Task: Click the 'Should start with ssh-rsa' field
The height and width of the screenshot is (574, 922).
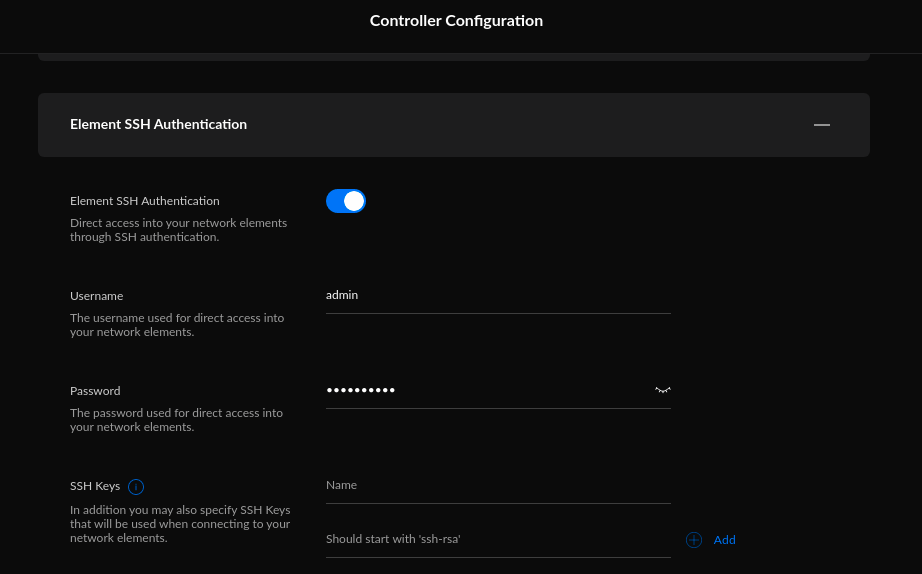Action: point(497,540)
